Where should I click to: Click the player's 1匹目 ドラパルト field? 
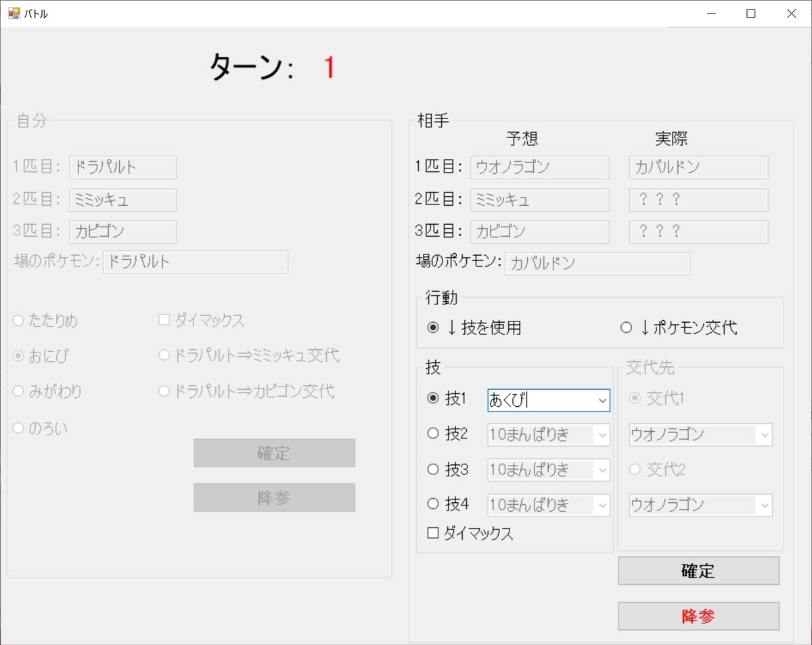(122, 167)
